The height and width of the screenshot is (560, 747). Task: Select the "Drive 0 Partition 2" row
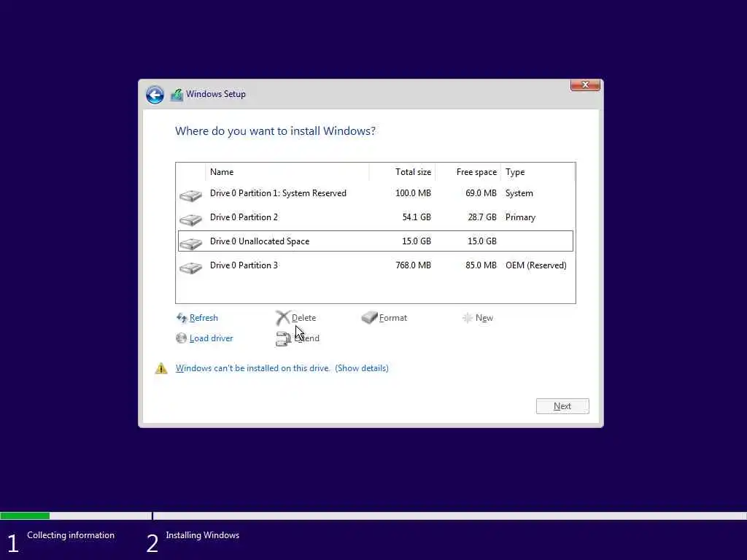click(x=376, y=217)
